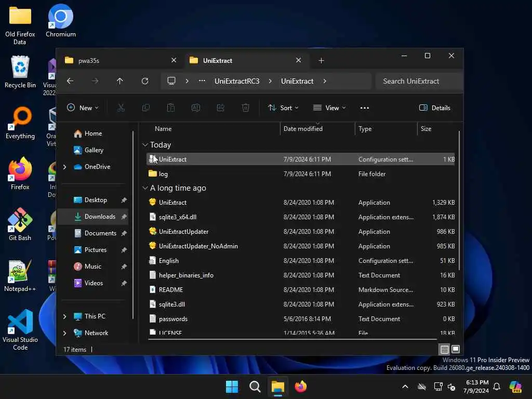
Task: Click the Copy toolbar icon
Action: 146,108
